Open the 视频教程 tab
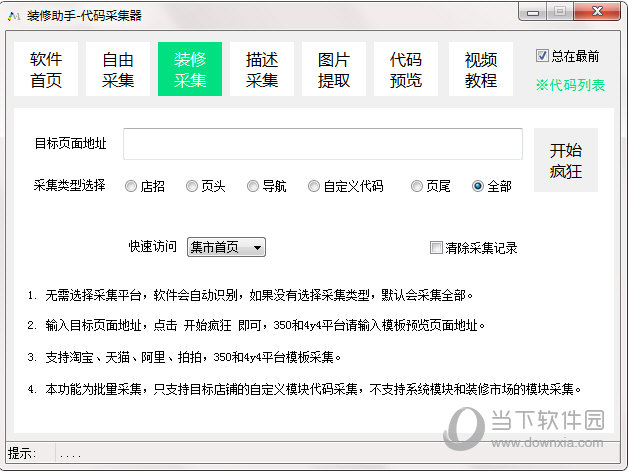Viewport: 628px width, 472px height. [481, 69]
